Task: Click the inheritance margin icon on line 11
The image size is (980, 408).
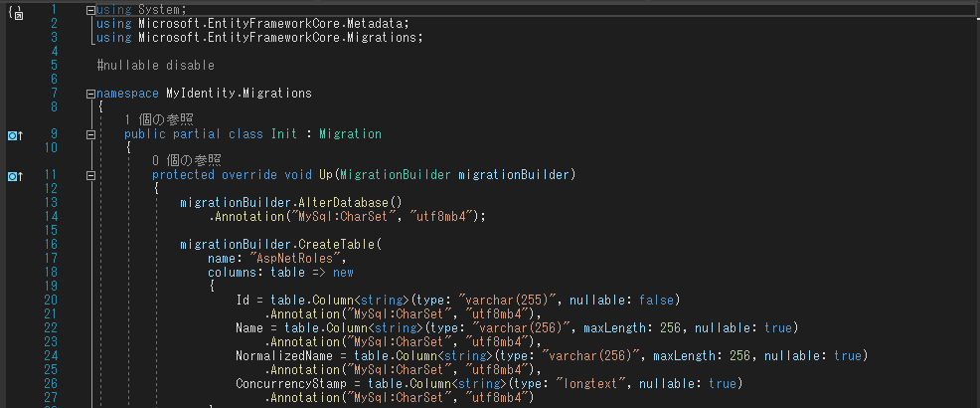Action: [15, 176]
